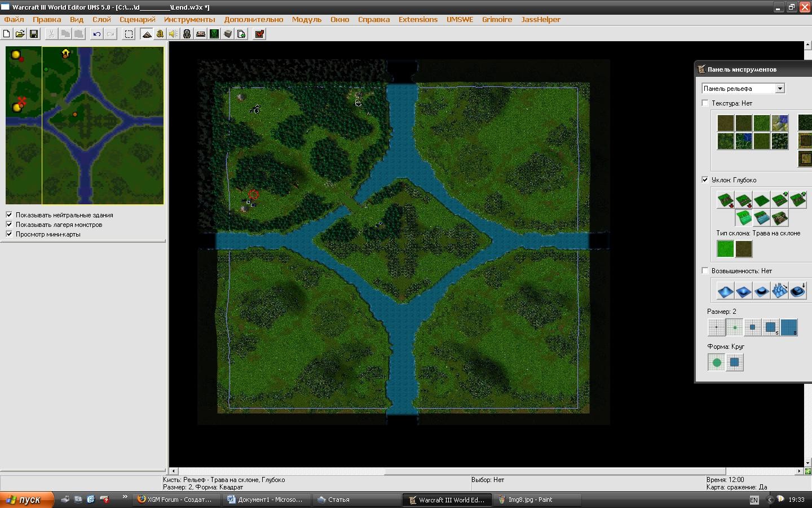Click the horizontal scrollbar left arrow
This screenshot has width=812, height=508.
[174, 471]
